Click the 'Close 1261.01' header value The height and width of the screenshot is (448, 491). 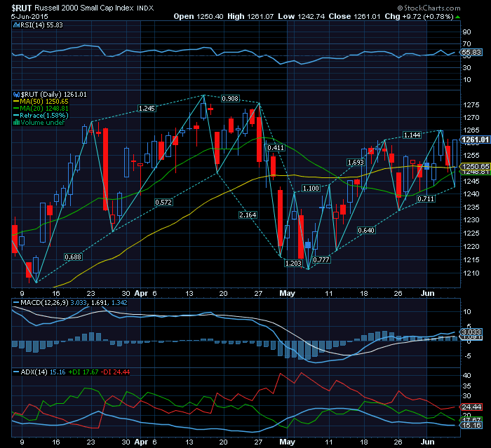pos(354,16)
